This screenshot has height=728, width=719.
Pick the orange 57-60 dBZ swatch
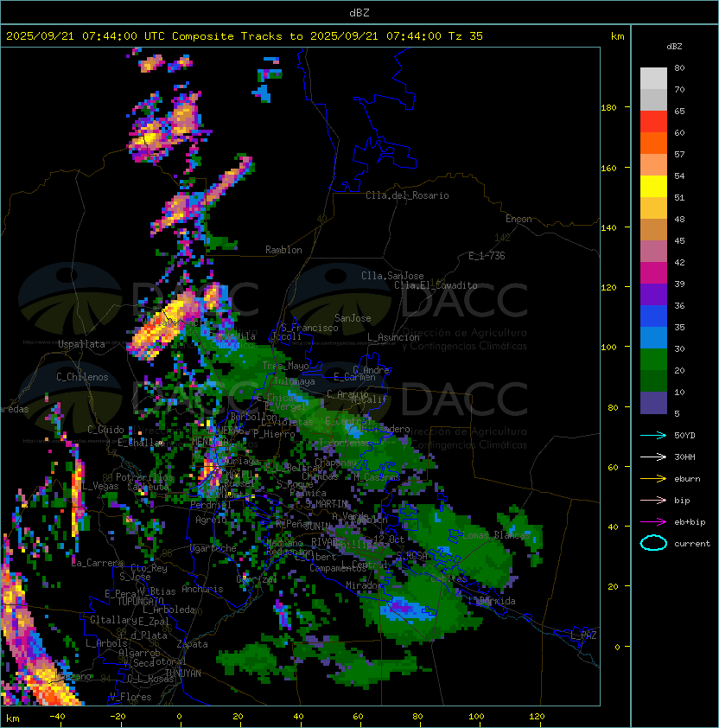[x=653, y=143]
